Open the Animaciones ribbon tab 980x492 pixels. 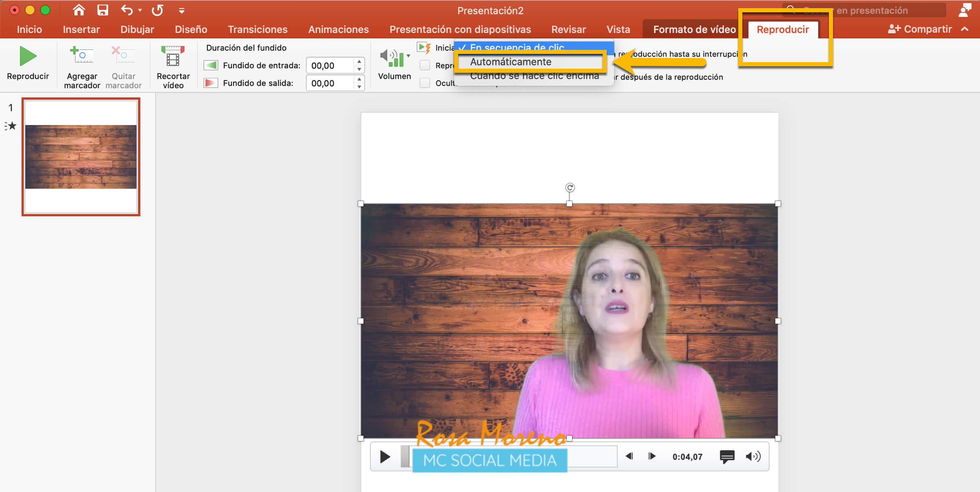point(338,29)
